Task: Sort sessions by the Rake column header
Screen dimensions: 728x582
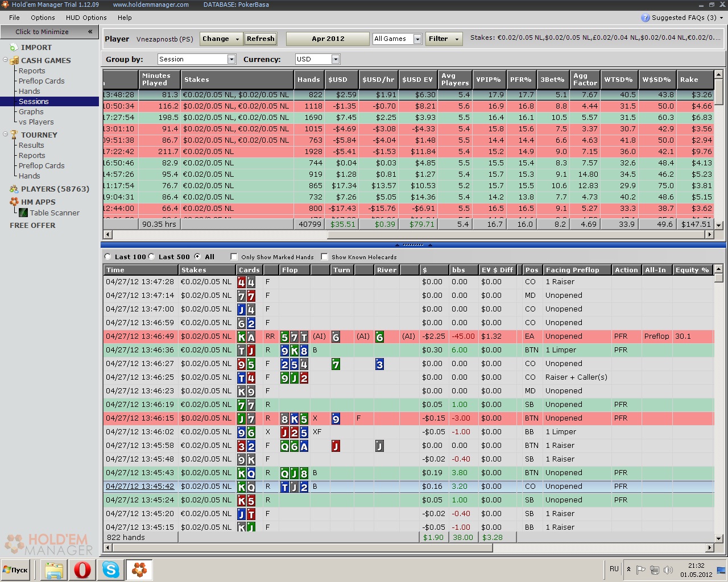Action: click(x=695, y=80)
